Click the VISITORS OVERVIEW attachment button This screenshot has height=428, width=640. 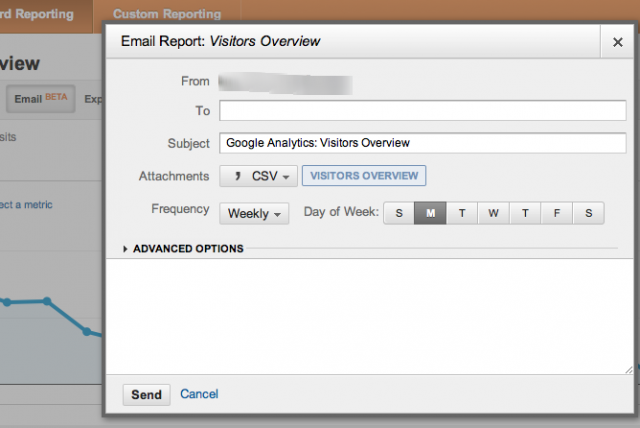click(x=364, y=176)
